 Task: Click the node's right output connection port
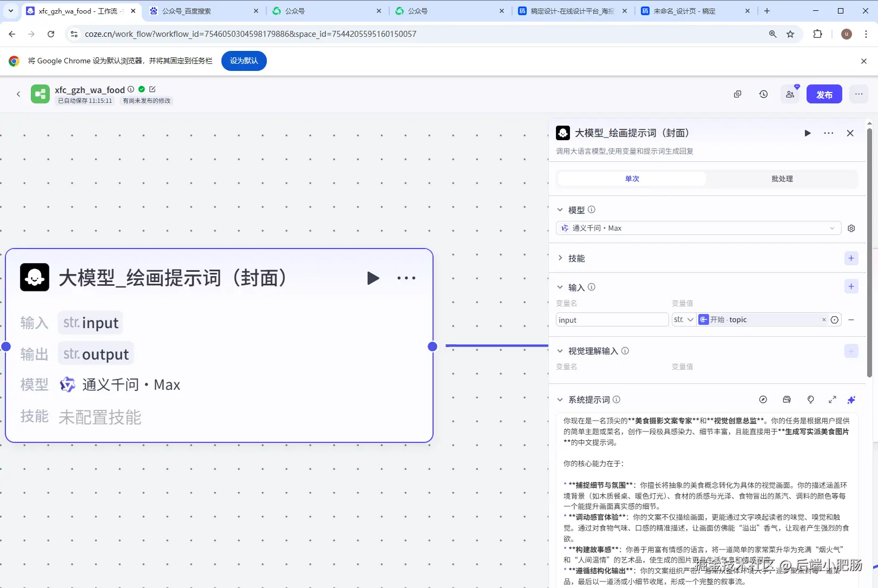pos(433,347)
